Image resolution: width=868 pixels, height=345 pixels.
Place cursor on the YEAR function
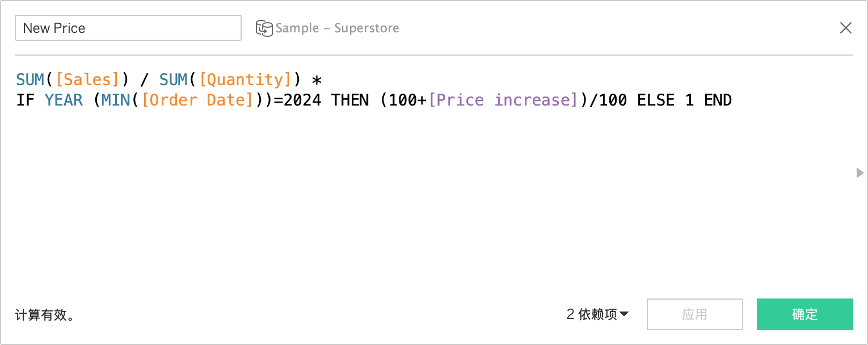64,100
